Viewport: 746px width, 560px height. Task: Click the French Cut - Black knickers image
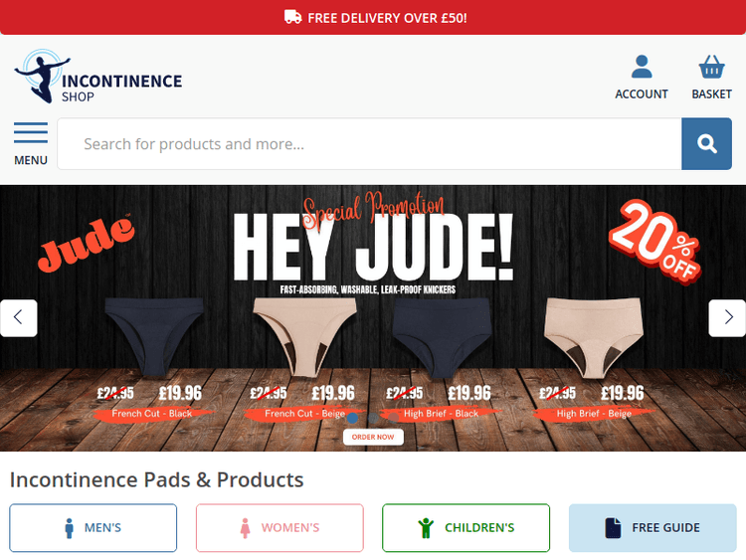tap(151, 333)
